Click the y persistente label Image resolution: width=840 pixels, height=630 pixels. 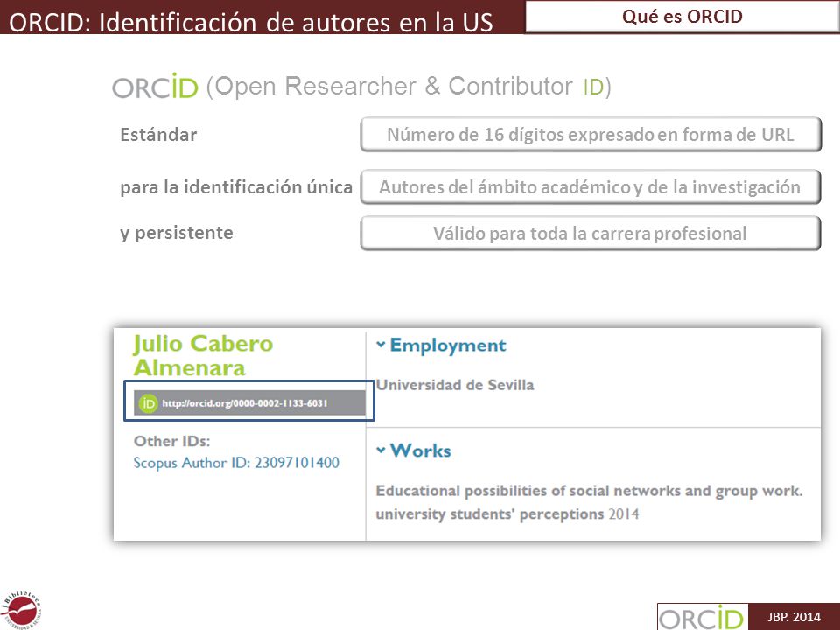pyautogui.click(x=177, y=233)
